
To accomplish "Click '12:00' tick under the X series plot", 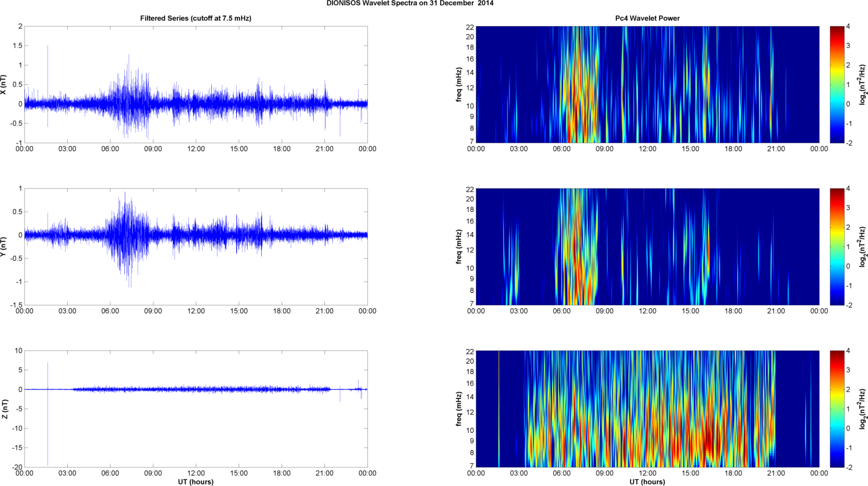I will [196, 149].
